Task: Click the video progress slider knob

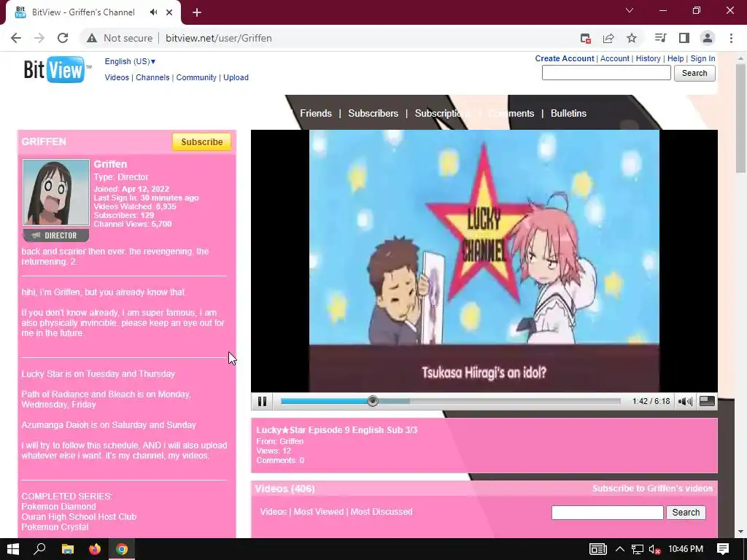Action: point(373,401)
